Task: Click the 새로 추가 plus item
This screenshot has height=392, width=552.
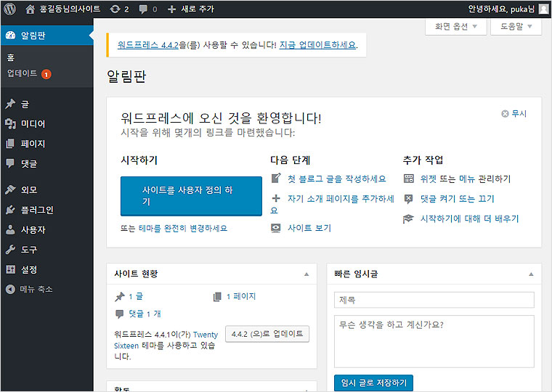Action: (192, 9)
